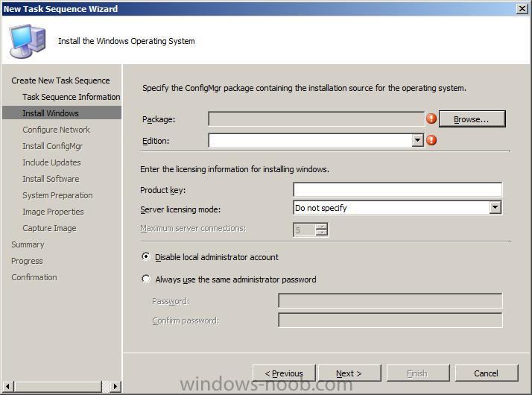Close the New Task Sequence Wizard window
The height and width of the screenshot is (395, 532).
(522, 8)
